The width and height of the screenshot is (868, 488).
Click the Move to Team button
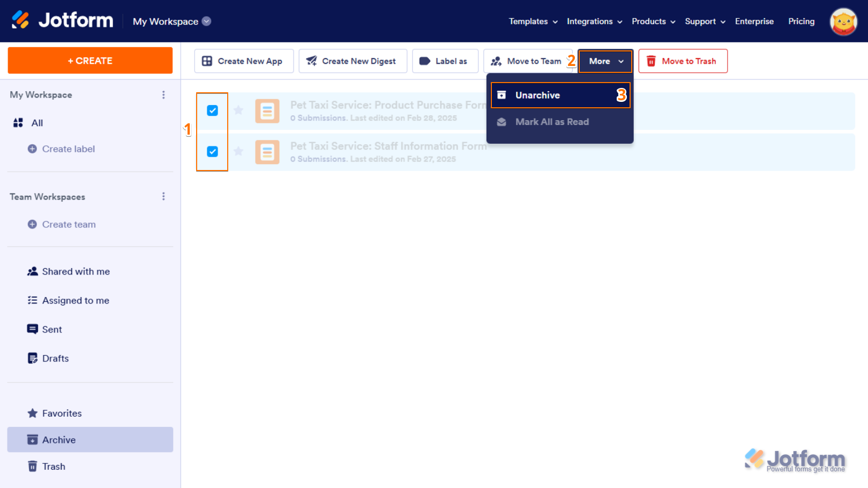pyautogui.click(x=528, y=61)
